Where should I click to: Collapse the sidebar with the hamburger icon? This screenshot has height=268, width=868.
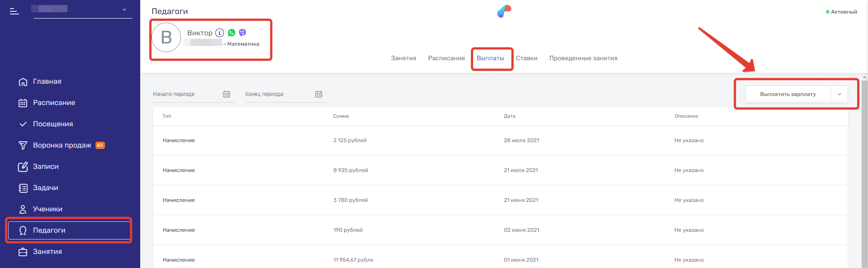pyautogui.click(x=14, y=11)
